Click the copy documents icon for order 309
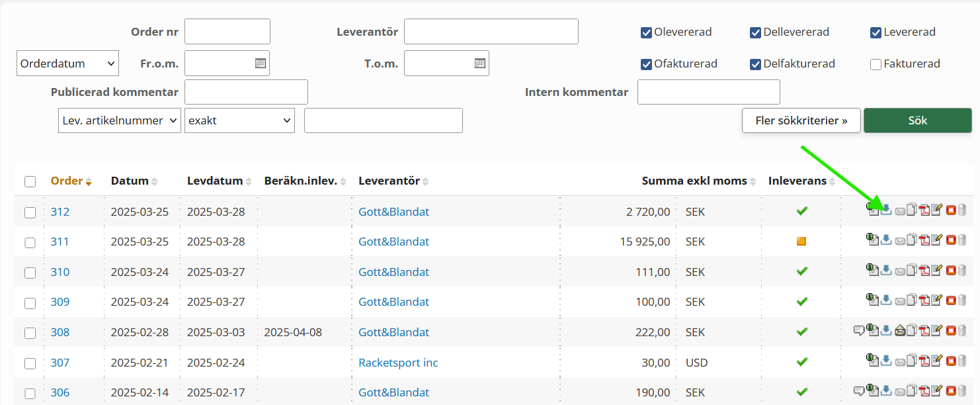 (912, 300)
